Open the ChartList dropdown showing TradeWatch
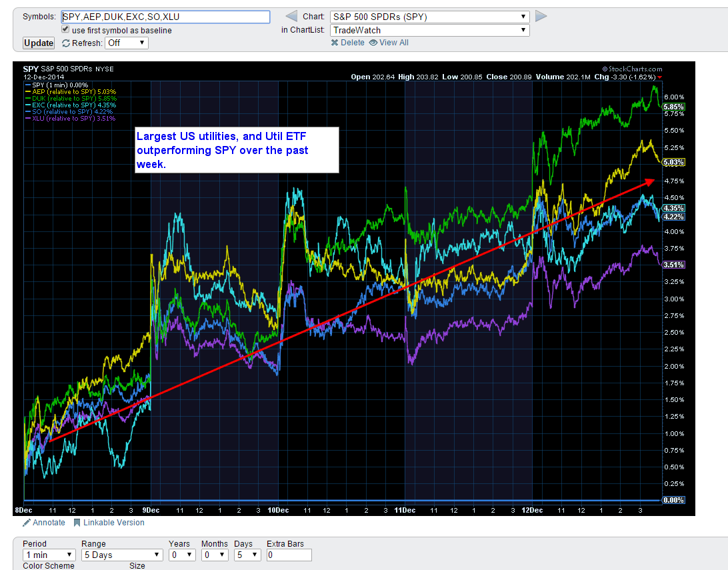The width and height of the screenshot is (728, 570). tap(429, 30)
